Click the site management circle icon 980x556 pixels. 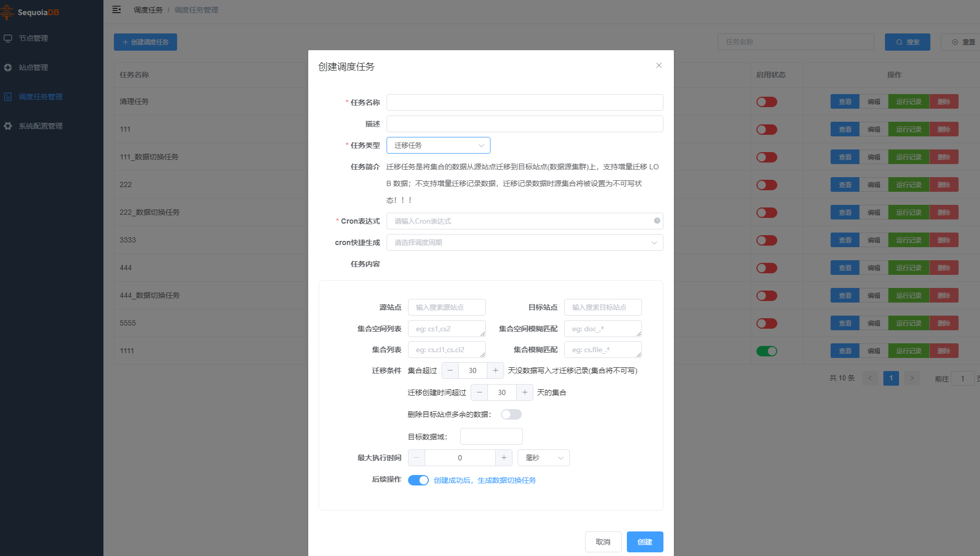8,67
